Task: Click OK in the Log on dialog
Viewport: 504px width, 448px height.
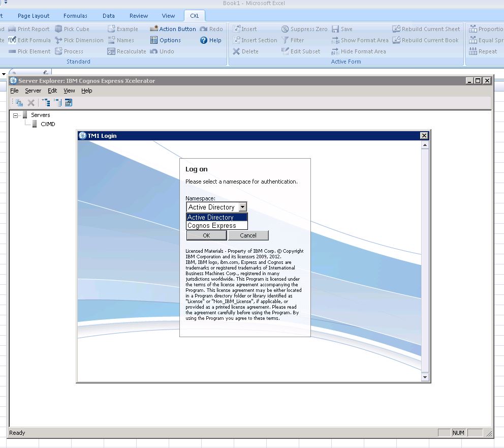Action: point(206,235)
